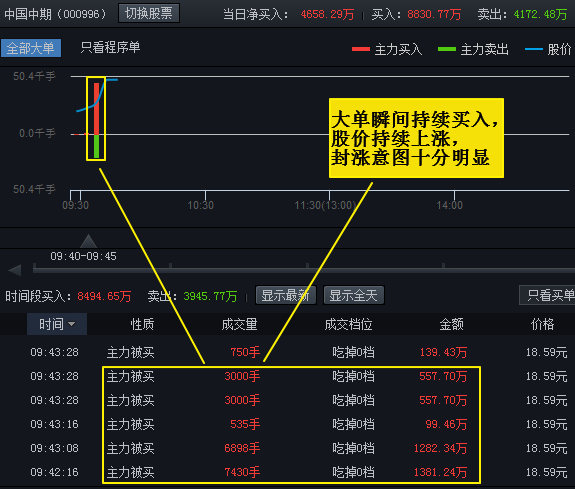Screen dimensions: 575x489
Task: Click the green sell bar in the chart
Action: (96, 146)
